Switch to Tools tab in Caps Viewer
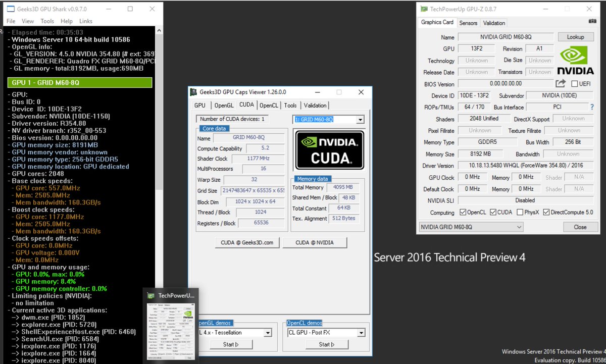This screenshot has width=606, height=364. [x=290, y=106]
